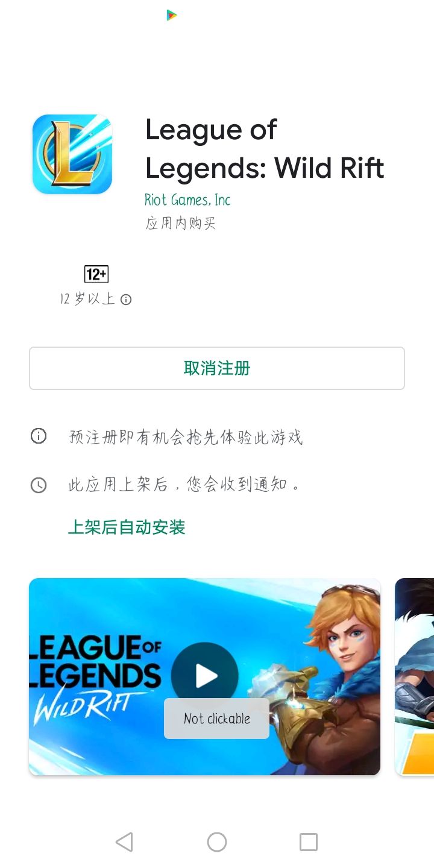Image resolution: width=434 pixels, height=868 pixels.
Task: Tap 预注册即有机会抢先体验此游戏 text
Action: pyautogui.click(x=186, y=436)
